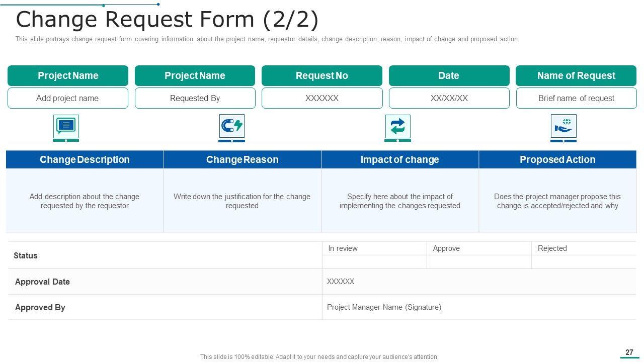The height and width of the screenshot is (362, 644).
Task: Click the Impact of change description text
Action: tap(399, 201)
